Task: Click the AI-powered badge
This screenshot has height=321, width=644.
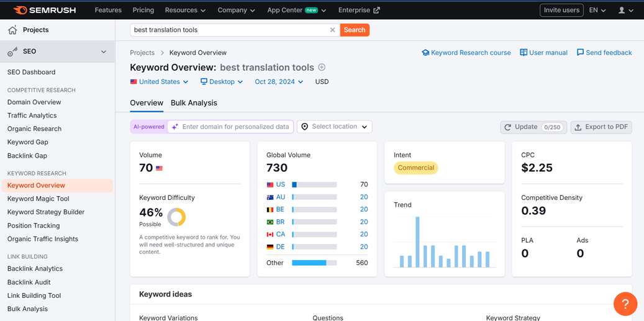Action: pos(148,127)
